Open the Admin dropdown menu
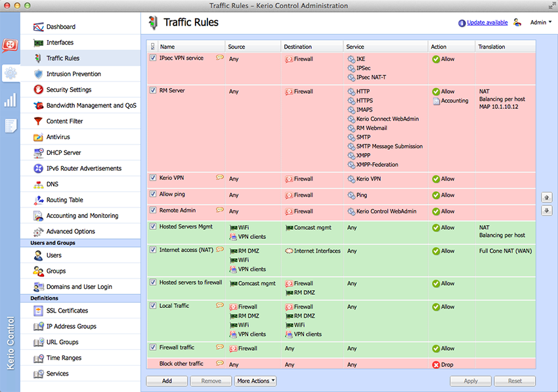Viewport: 558px width, 392px height. 540,22
